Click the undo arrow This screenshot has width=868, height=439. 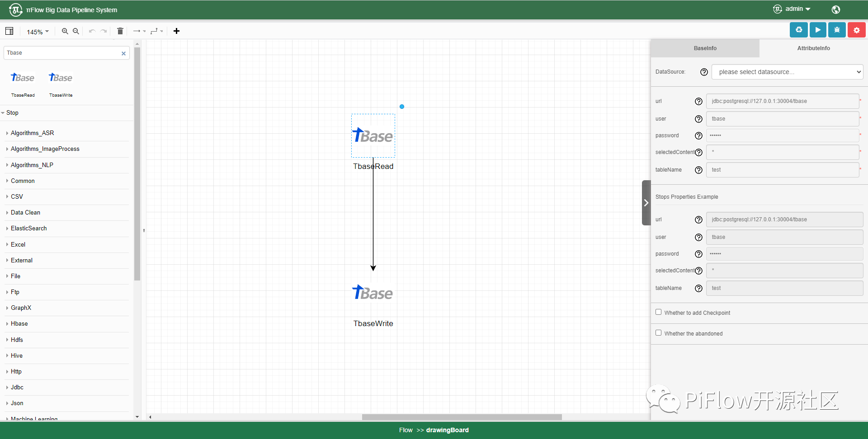pos(92,31)
